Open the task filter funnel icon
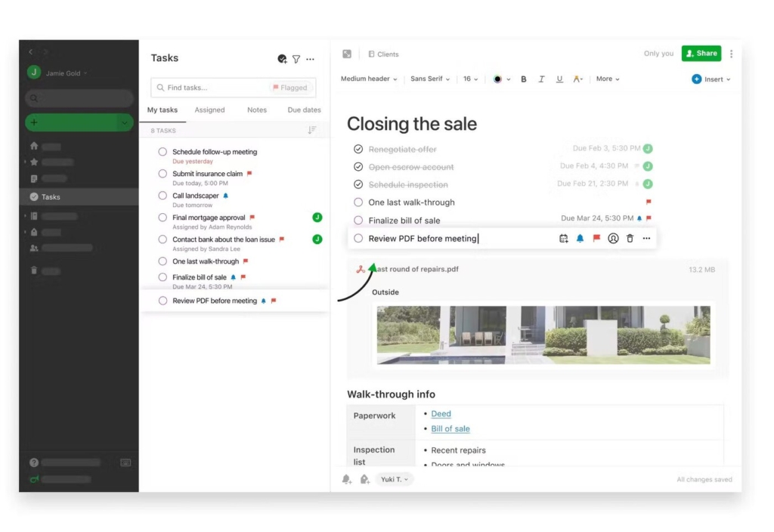The width and height of the screenshot is (774, 532). [296, 58]
